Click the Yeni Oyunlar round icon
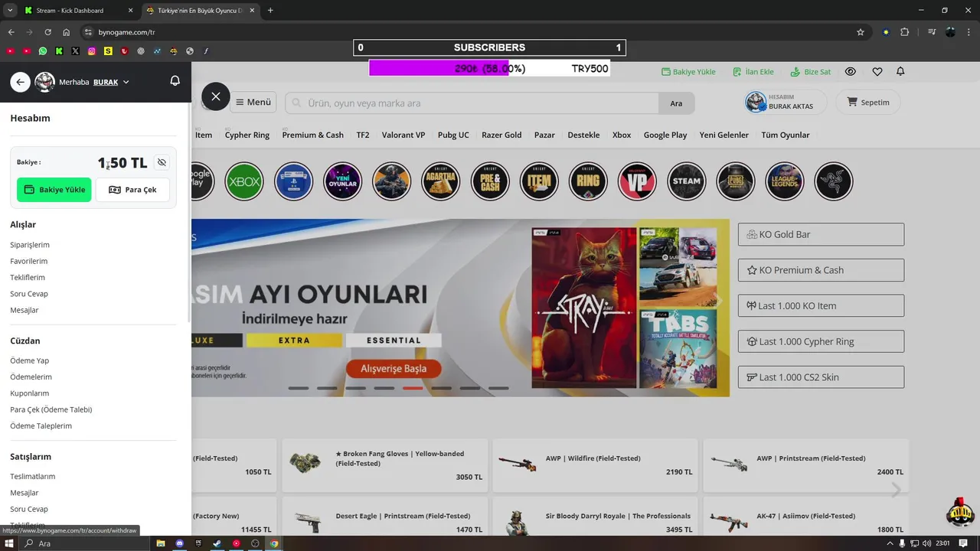 tap(342, 181)
